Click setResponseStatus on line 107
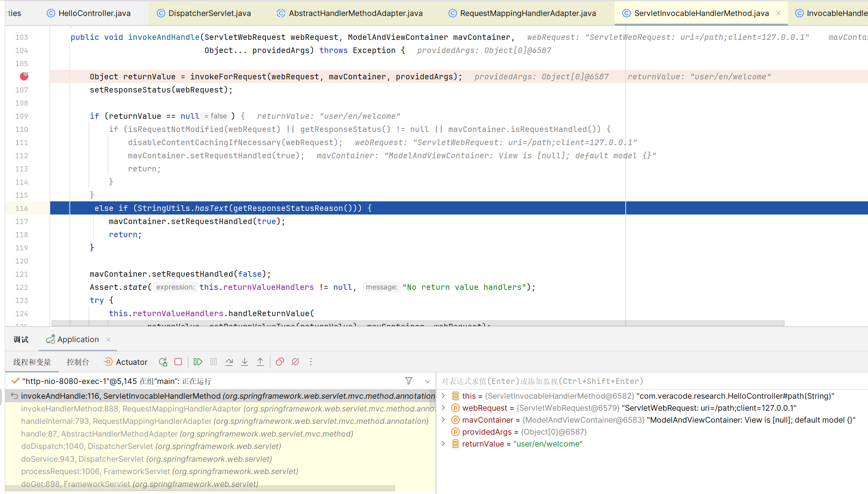Image resolution: width=868 pixels, height=494 pixels. 130,90
